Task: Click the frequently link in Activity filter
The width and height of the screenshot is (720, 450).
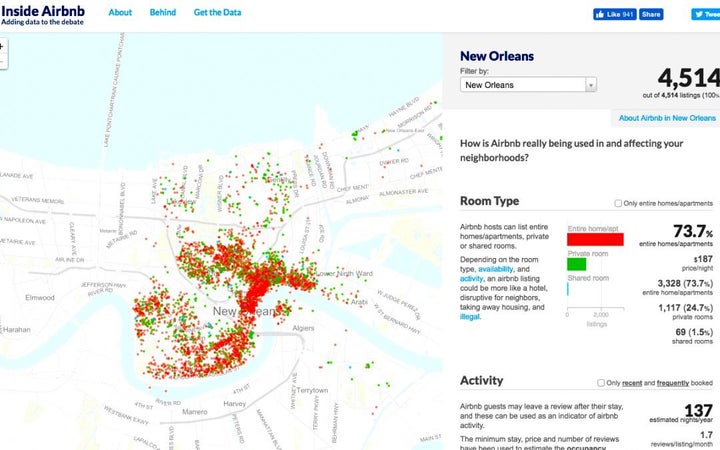Action: pyautogui.click(x=673, y=383)
